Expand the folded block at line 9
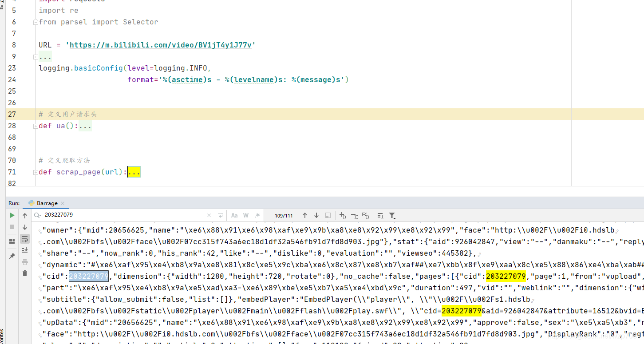 tap(36, 57)
